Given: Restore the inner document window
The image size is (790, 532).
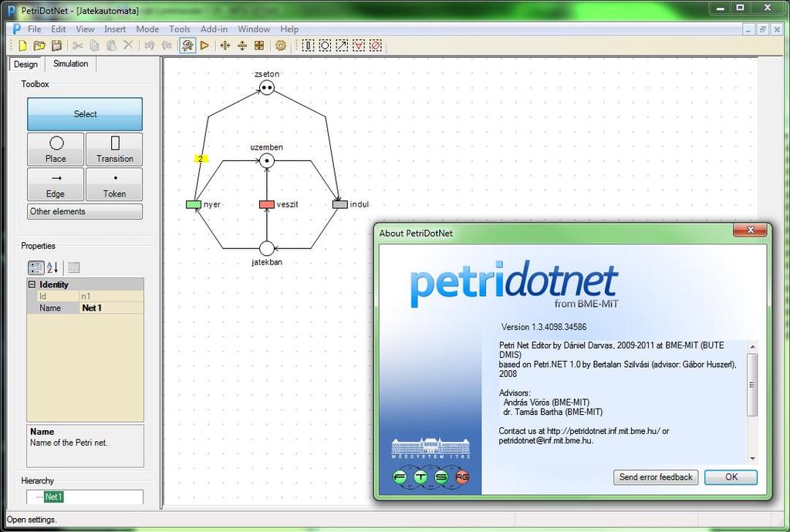Looking at the screenshot, I should 763,30.
